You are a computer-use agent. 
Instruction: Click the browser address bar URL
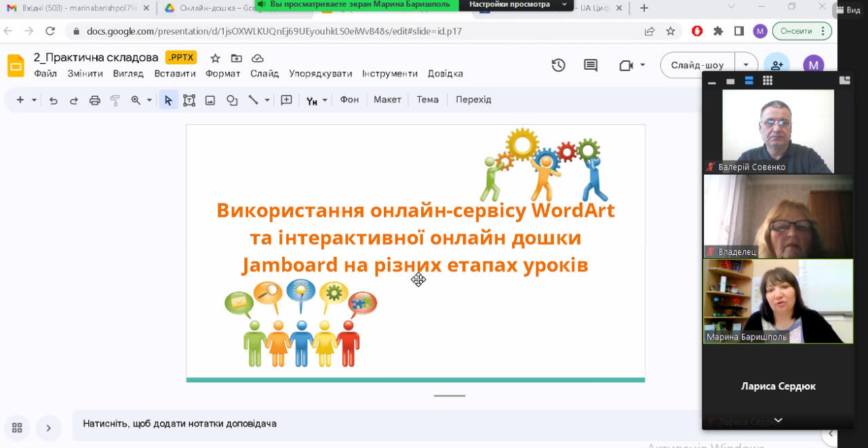click(274, 31)
